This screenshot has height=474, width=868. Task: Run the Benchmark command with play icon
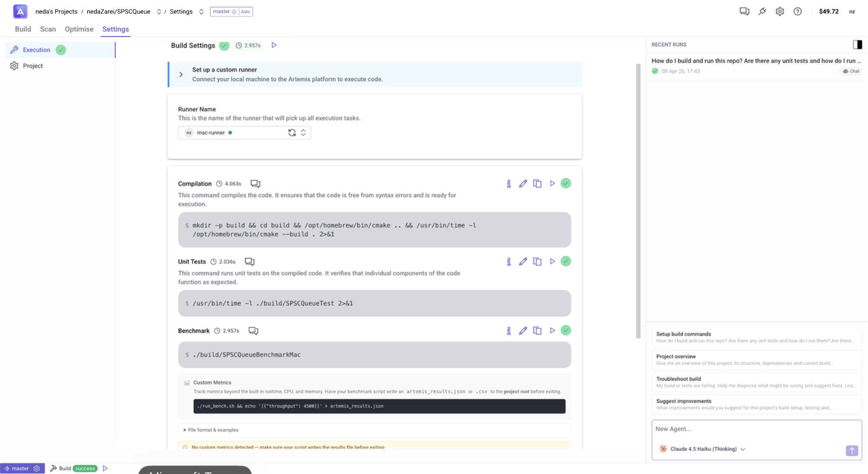point(552,331)
